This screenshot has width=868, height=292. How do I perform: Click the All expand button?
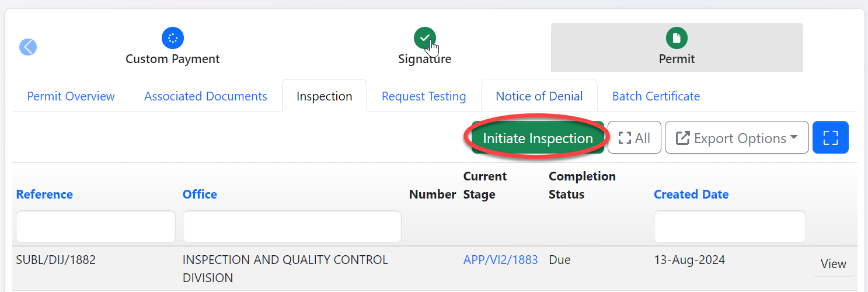634,138
